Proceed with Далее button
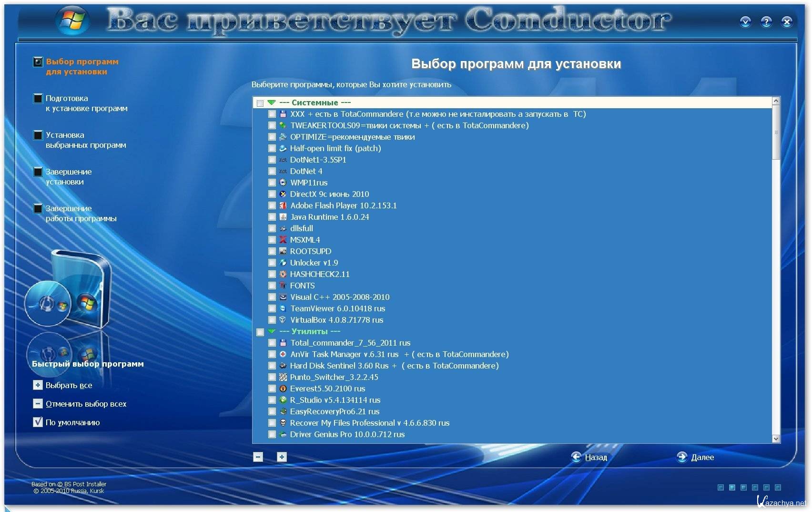 pyautogui.click(x=695, y=457)
